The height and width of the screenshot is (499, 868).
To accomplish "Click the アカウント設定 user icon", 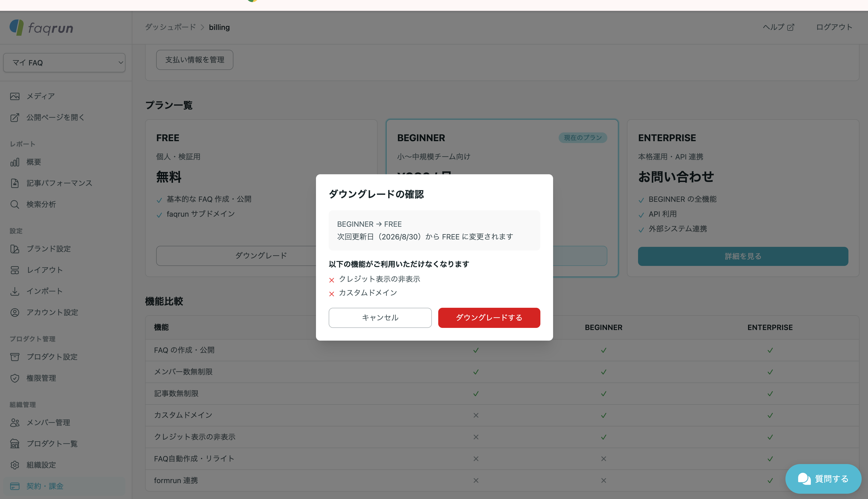I will click(15, 313).
